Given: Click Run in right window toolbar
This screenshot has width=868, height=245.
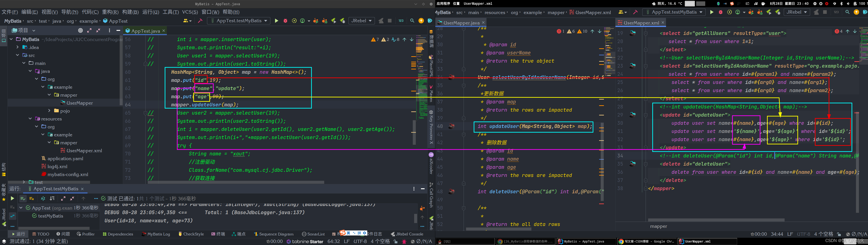Looking at the screenshot, I should pyautogui.click(x=712, y=12).
